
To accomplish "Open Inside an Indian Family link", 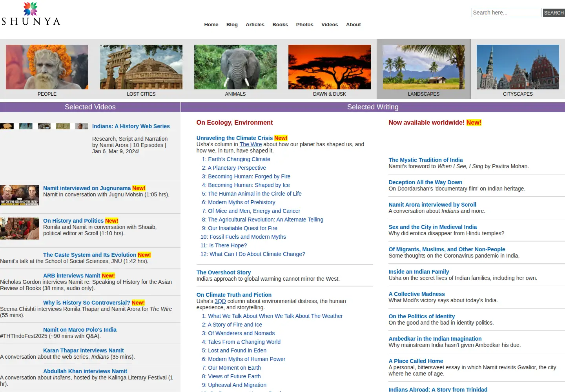I will click(x=419, y=272).
